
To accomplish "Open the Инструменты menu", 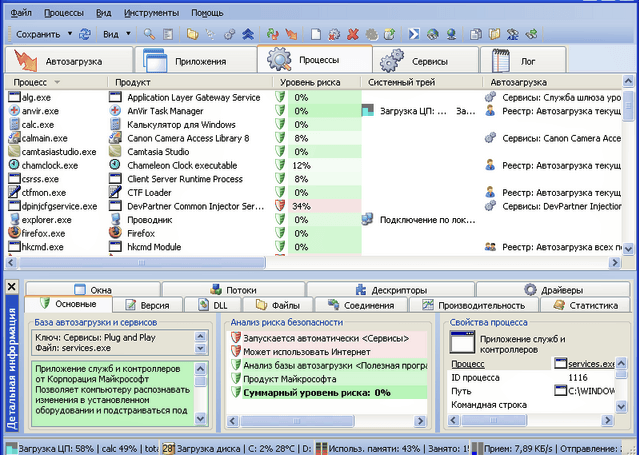I will (x=152, y=13).
